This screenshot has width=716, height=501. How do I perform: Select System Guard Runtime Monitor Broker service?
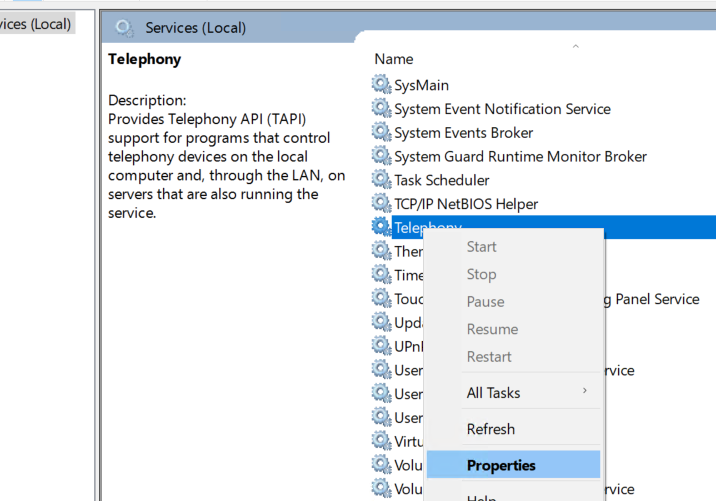[520, 156]
